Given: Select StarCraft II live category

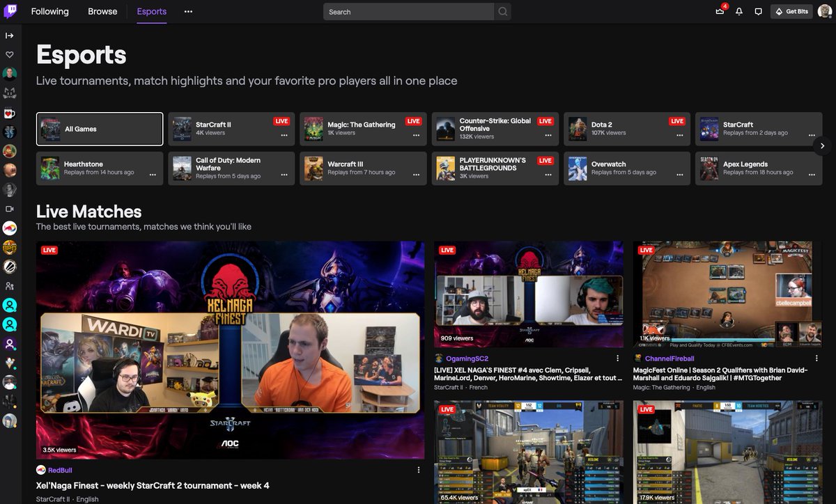Looking at the screenshot, I should pyautogui.click(x=232, y=129).
